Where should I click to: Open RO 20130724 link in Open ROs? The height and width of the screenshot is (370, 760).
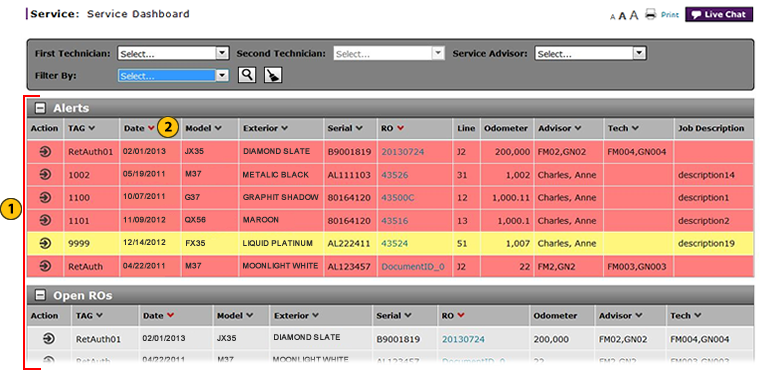463,339
